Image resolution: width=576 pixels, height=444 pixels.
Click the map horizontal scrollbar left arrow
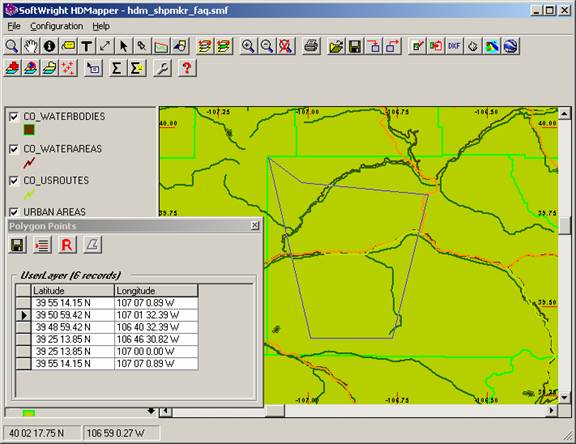coord(166,411)
